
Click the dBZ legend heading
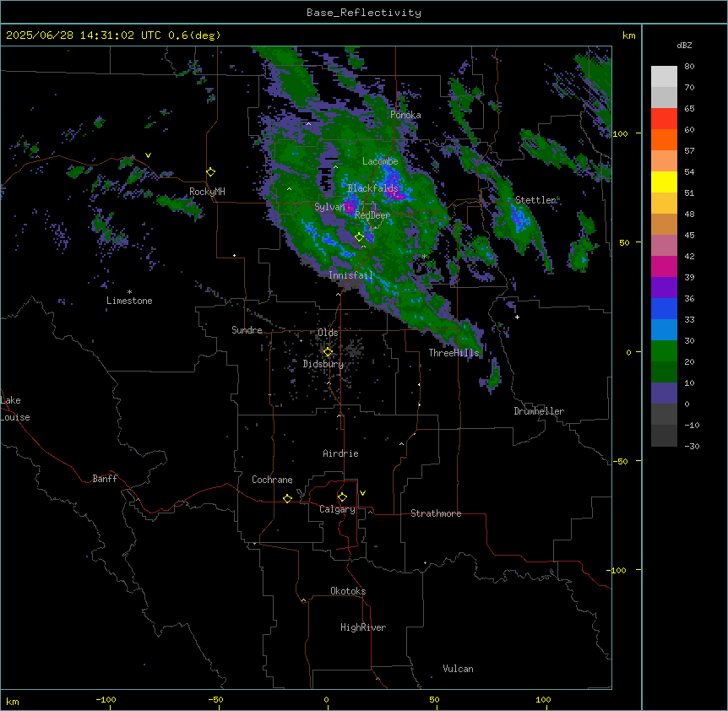(684, 45)
